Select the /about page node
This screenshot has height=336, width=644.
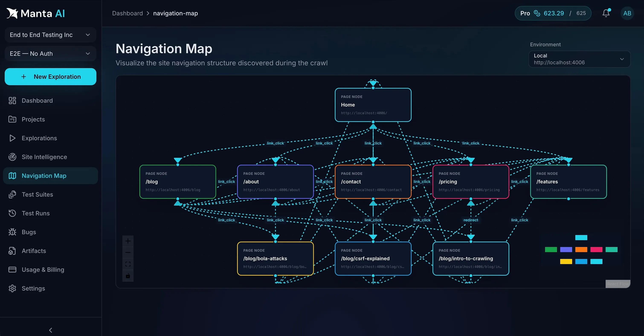275,182
